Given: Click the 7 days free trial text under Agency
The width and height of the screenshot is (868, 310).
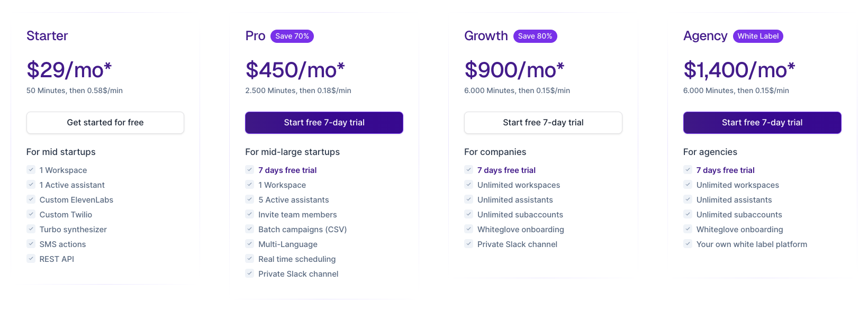Looking at the screenshot, I should tap(726, 170).
